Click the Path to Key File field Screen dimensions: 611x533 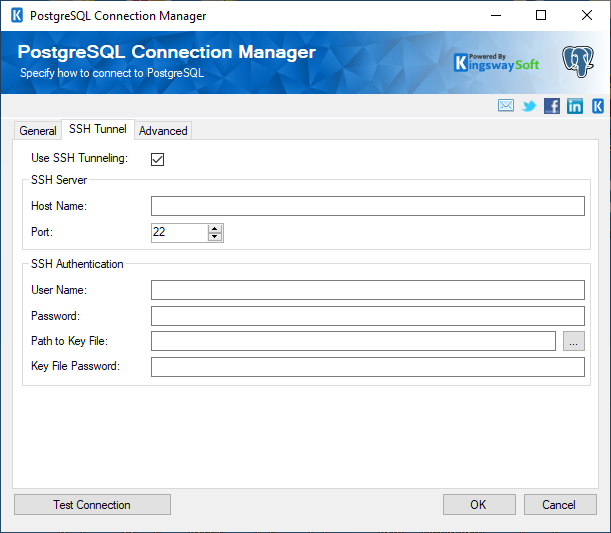353,341
